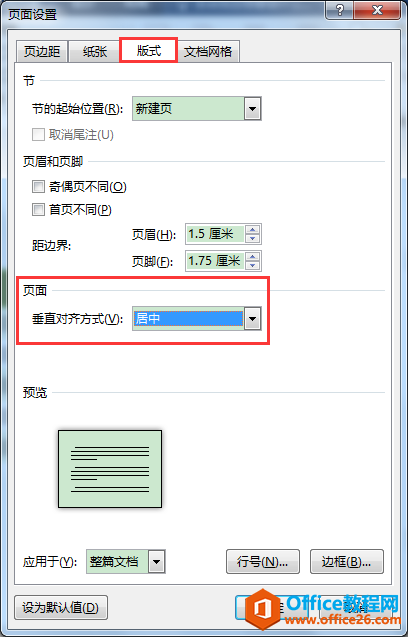Screen dimensions: 408x637
Task: Enable 首页不同 checkbox
Action: [38, 210]
